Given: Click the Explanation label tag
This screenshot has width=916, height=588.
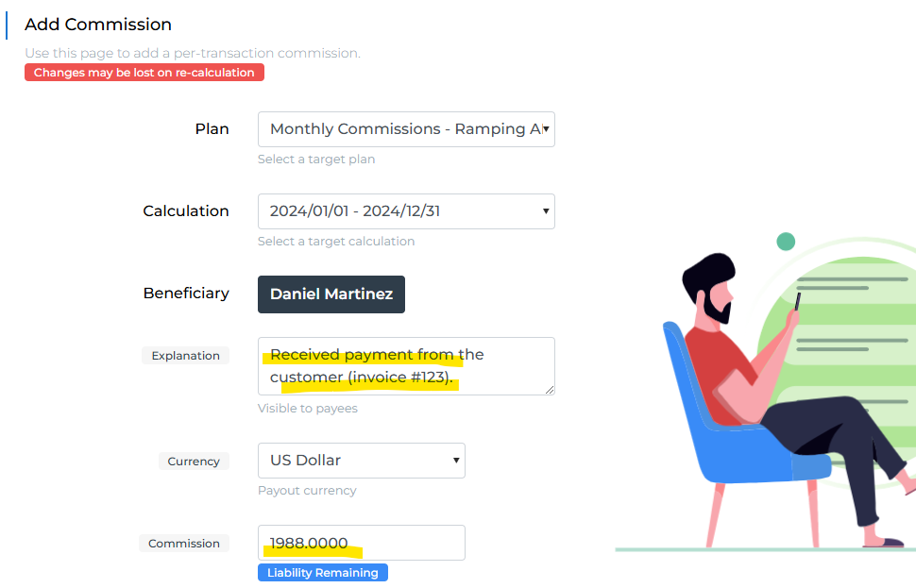Looking at the screenshot, I should coord(186,356).
